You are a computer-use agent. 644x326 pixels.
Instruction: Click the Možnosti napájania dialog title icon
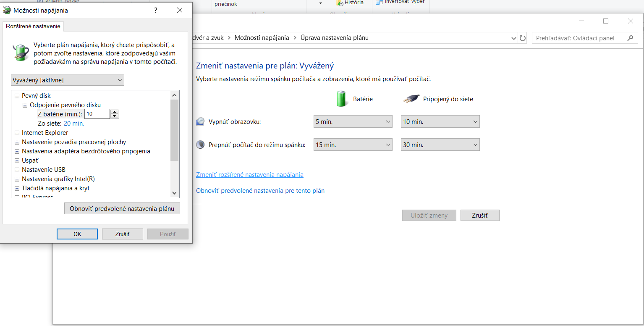(7, 11)
